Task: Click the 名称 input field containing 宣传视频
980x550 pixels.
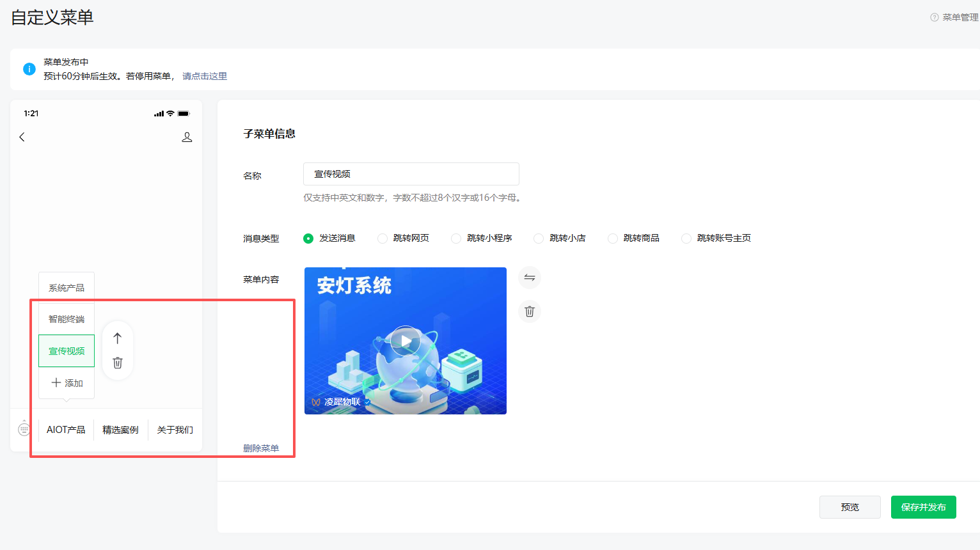Action: click(411, 174)
